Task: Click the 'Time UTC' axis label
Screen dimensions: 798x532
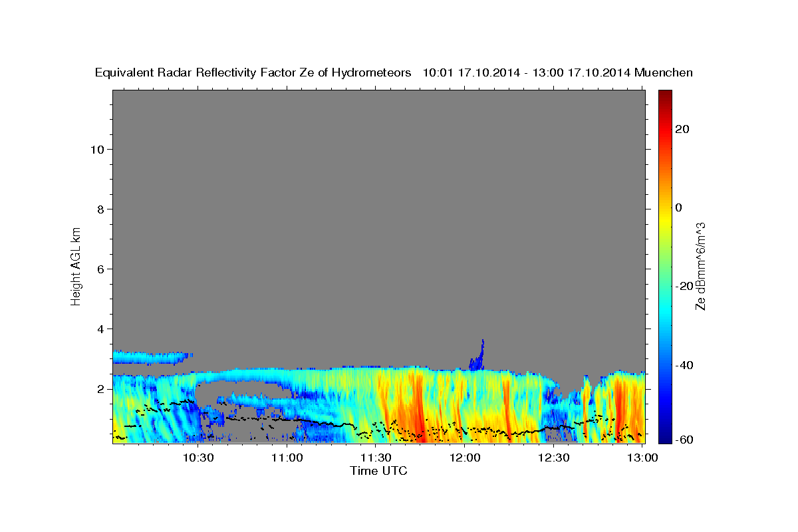Action: [x=378, y=471]
